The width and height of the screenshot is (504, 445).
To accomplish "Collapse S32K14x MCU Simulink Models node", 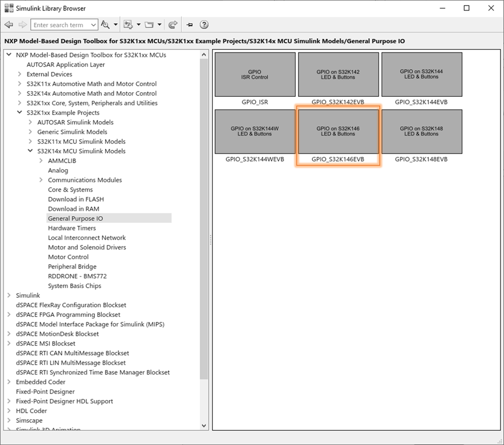I will (30, 151).
